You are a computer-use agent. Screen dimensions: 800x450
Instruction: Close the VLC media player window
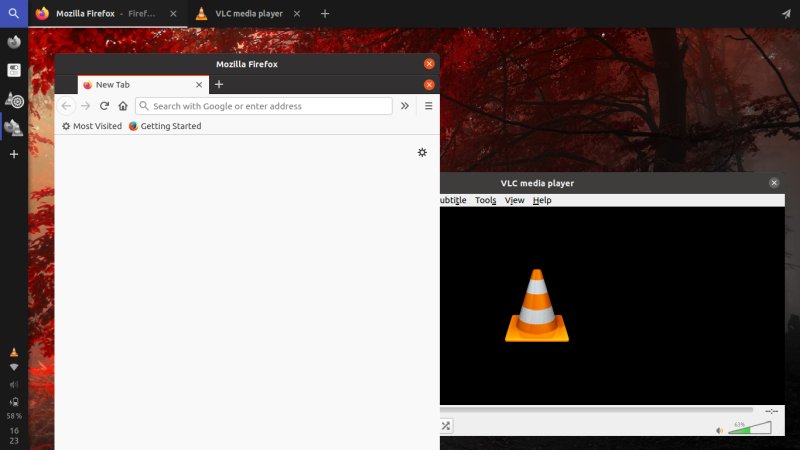click(x=774, y=183)
